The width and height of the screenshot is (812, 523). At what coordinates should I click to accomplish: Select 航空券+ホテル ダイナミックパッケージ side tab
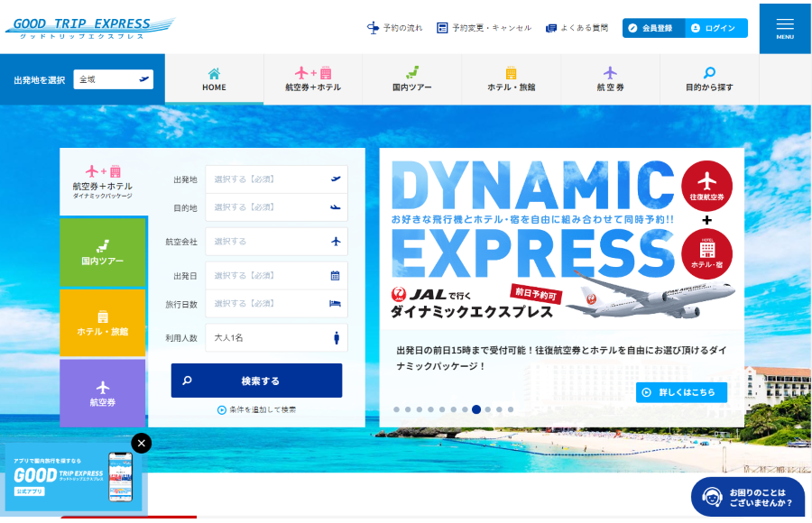[103, 182]
